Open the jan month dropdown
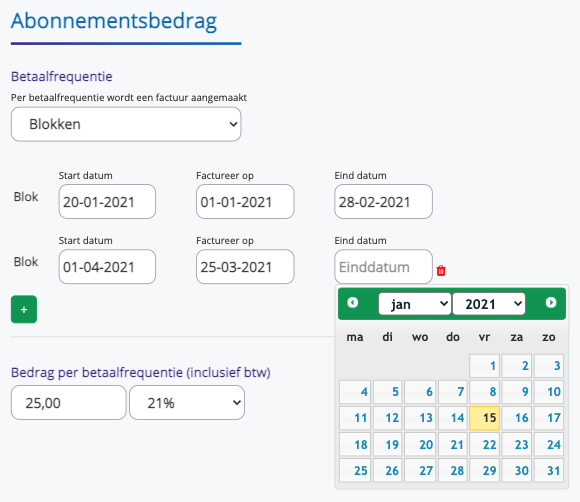Viewport: 580px width, 502px height. [415, 304]
